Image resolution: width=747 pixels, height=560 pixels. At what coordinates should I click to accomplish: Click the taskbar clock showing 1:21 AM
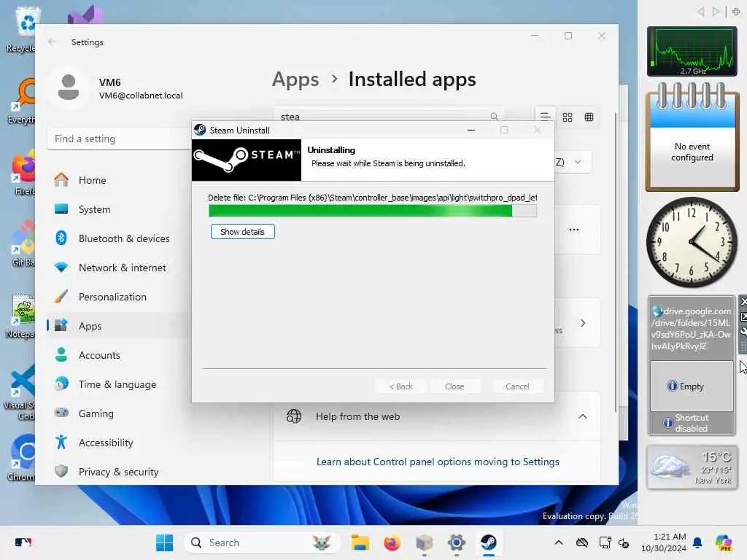[664, 542]
